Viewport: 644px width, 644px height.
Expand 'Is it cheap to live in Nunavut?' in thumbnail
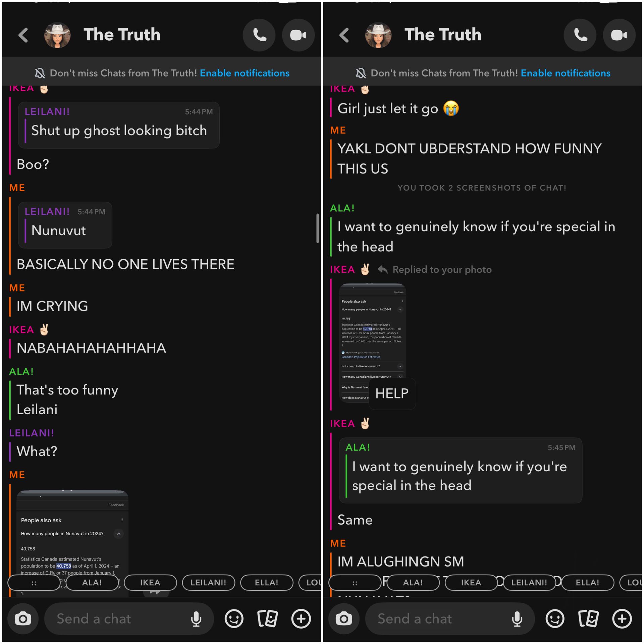pyautogui.click(x=400, y=366)
